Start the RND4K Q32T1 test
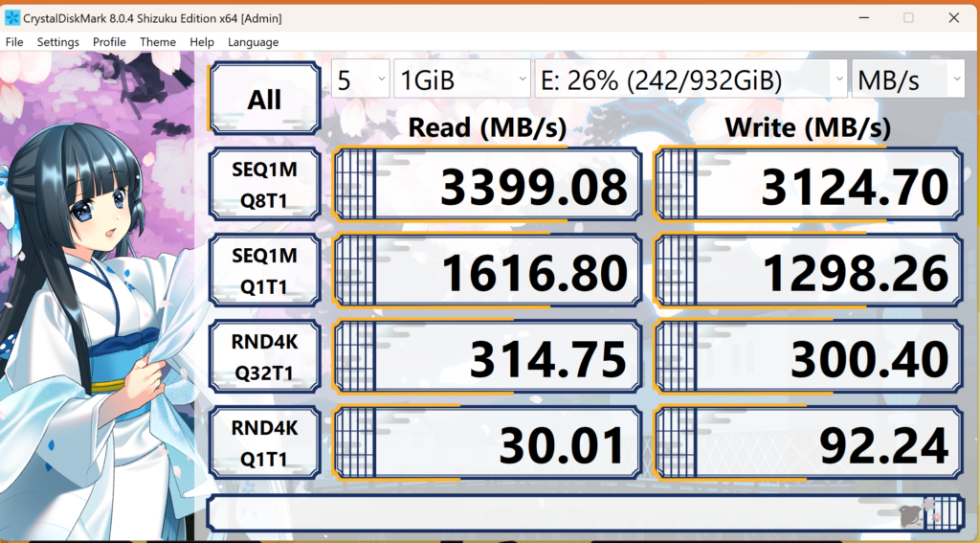This screenshot has height=543, width=980. [x=264, y=356]
